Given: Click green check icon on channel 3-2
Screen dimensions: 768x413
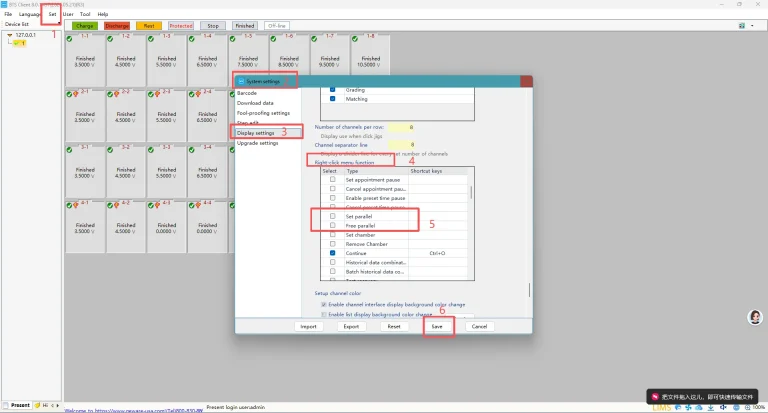Looking at the screenshot, I should pyautogui.click(x=110, y=150).
